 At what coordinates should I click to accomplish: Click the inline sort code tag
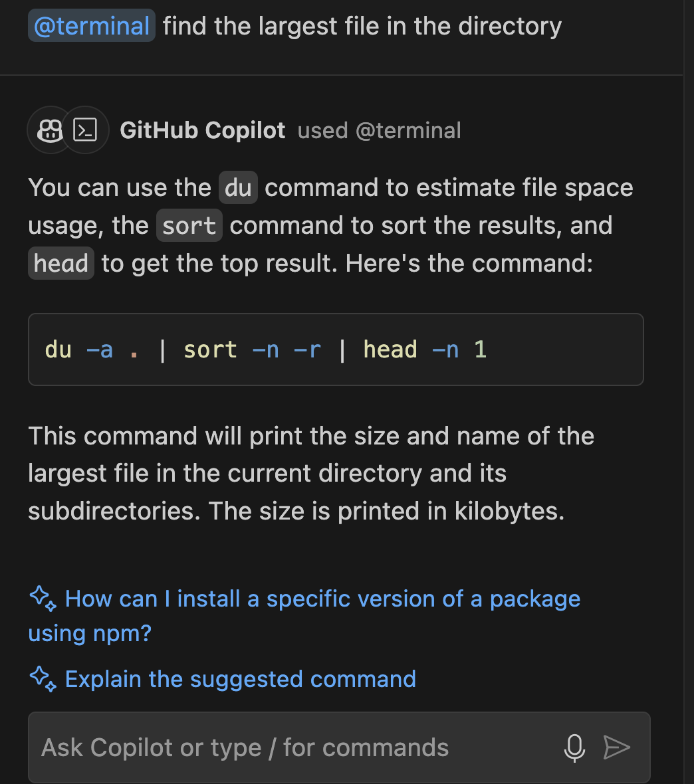click(189, 225)
